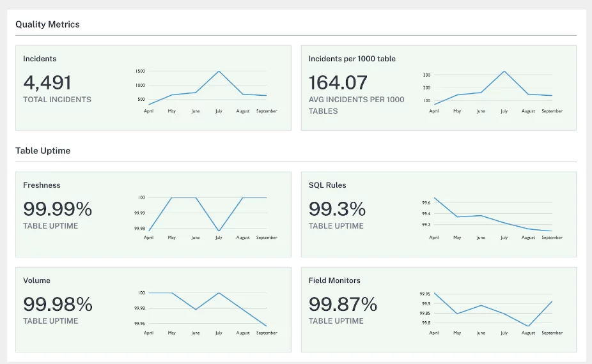Select the Incidents card title
The width and height of the screenshot is (592, 364).
(40, 59)
